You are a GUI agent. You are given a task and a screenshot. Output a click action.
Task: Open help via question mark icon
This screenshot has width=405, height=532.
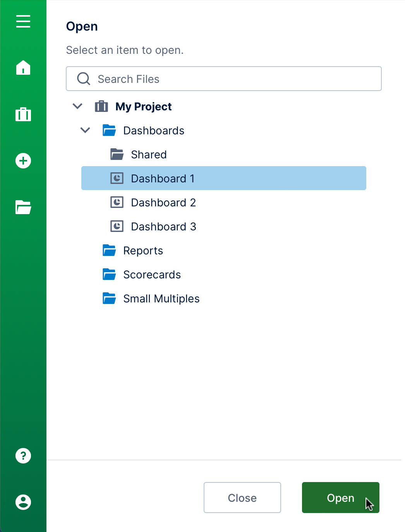(23, 456)
